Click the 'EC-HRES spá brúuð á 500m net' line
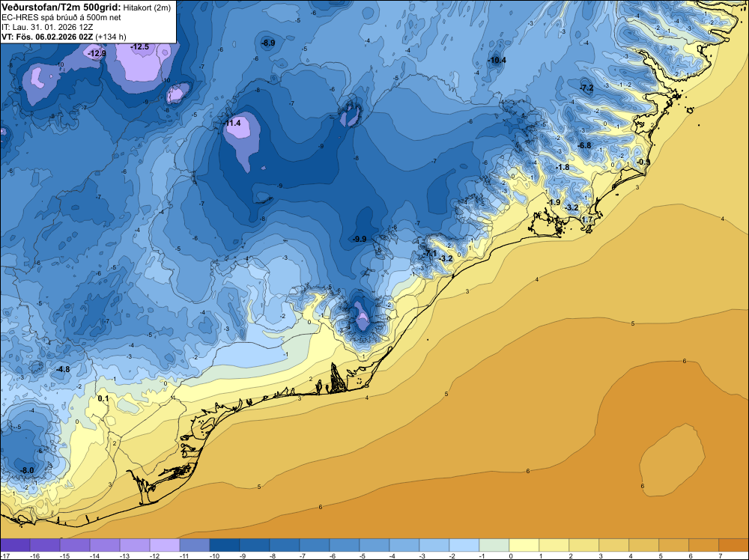Image resolution: width=749 pixels, height=560 pixels. click(x=61, y=17)
